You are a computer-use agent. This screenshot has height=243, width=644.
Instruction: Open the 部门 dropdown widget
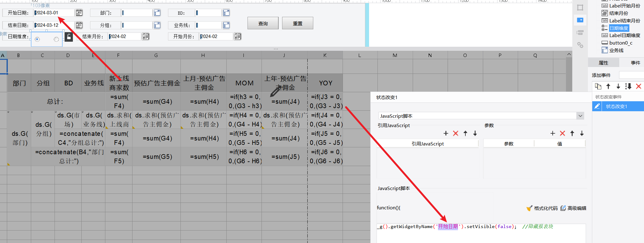pos(157,13)
